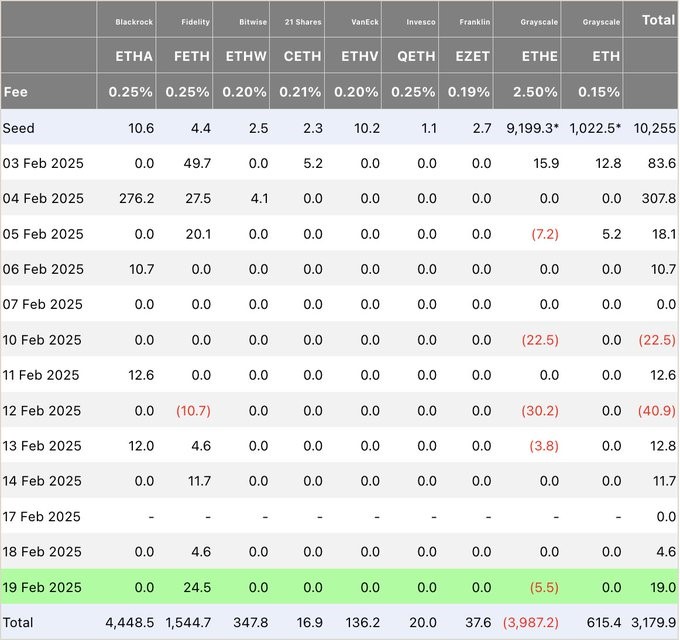This screenshot has width=680, height=640.
Task: Select the 17 Feb 2025 date label
Action: 42,516
